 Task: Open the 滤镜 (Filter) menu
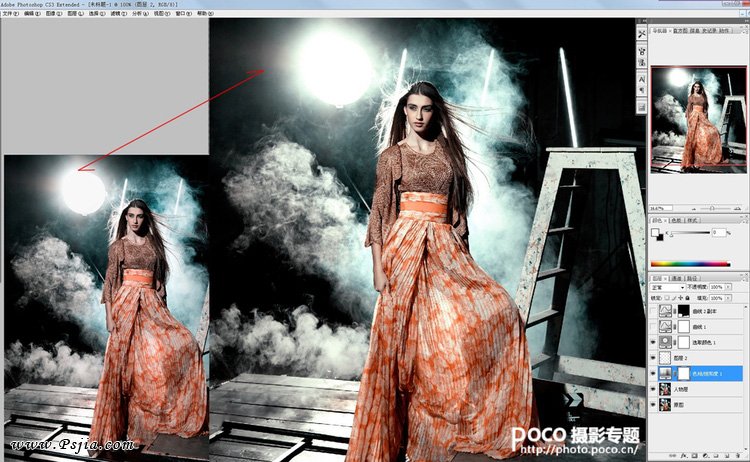[x=116, y=15]
